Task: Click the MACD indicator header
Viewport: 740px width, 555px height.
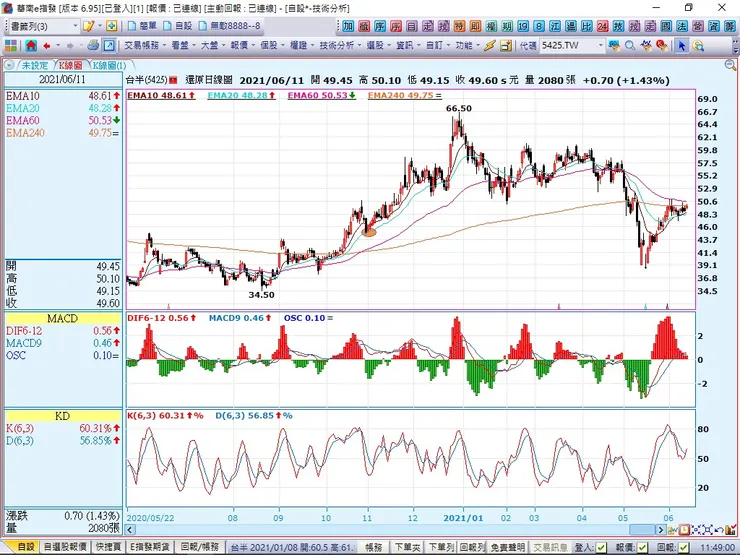Action: tap(62, 319)
